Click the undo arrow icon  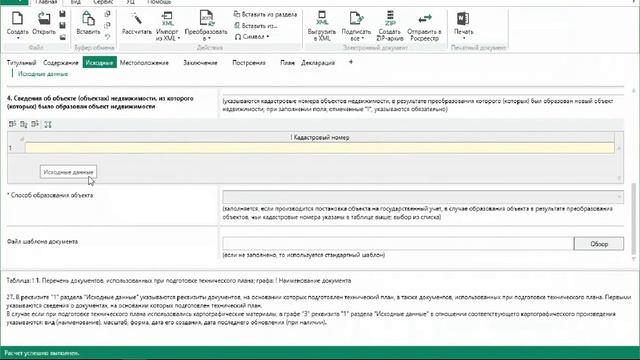pyautogui.click(x=107, y=37)
